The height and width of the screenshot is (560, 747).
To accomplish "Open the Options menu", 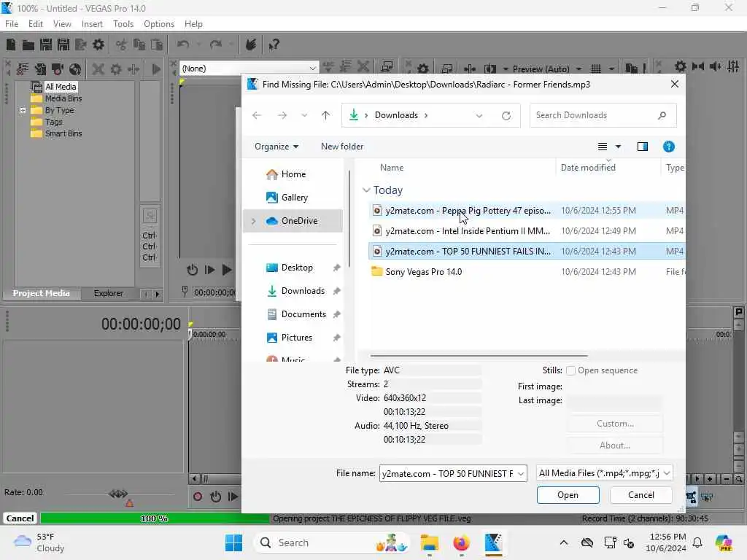I will [159, 24].
